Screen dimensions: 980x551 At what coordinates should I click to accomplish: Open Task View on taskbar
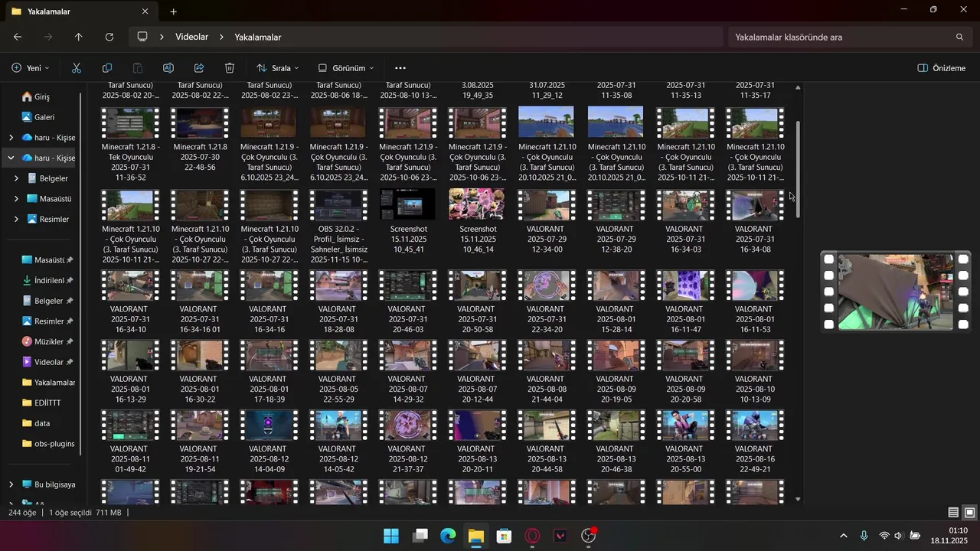[x=420, y=536]
